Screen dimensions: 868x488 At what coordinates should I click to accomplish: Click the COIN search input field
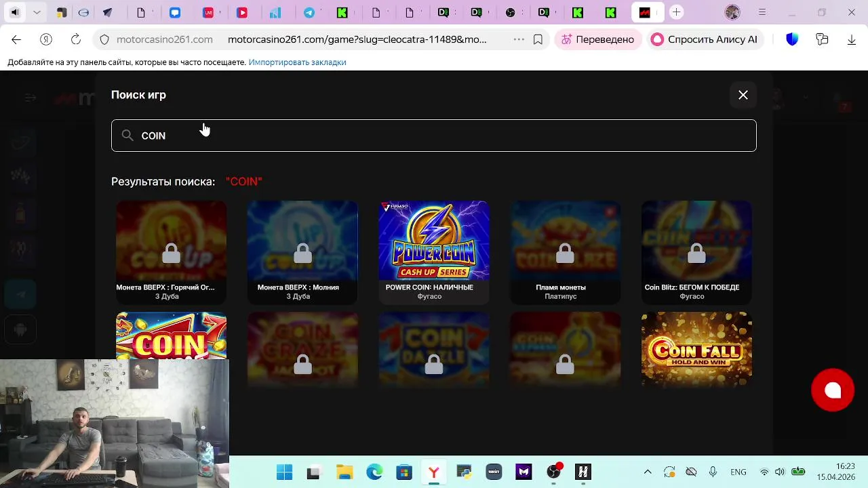[x=434, y=136]
